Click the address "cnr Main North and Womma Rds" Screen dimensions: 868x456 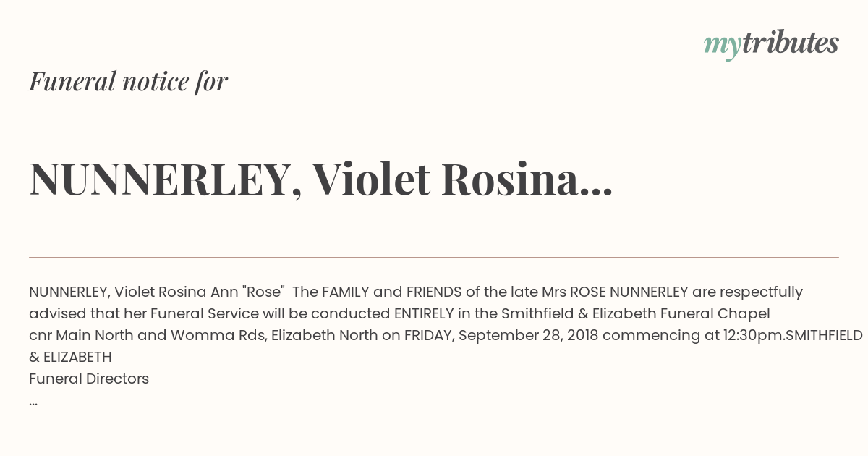147,335
